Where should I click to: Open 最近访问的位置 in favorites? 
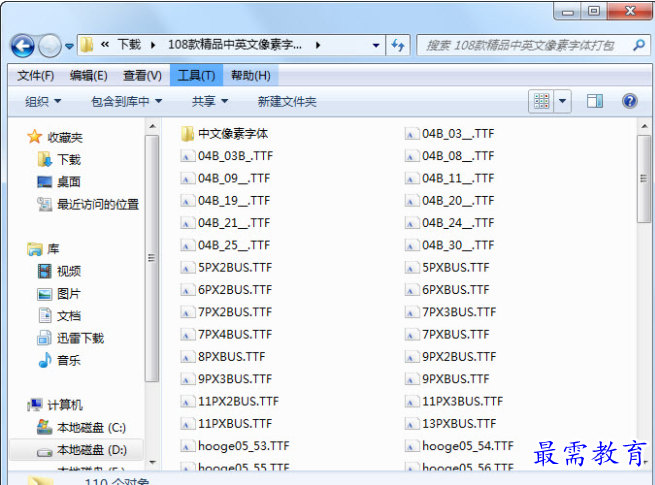98,204
